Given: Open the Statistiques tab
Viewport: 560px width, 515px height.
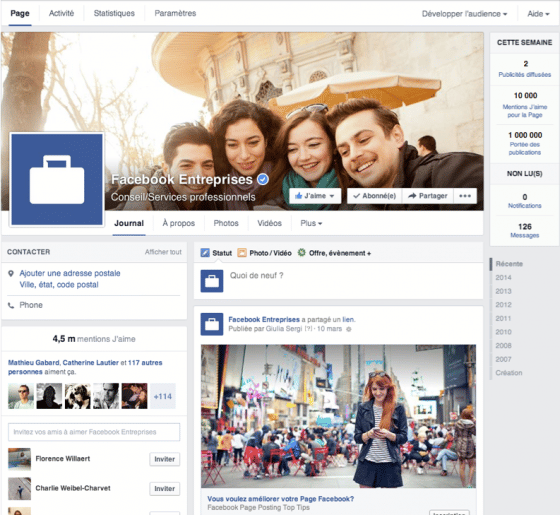Looking at the screenshot, I should (114, 13).
